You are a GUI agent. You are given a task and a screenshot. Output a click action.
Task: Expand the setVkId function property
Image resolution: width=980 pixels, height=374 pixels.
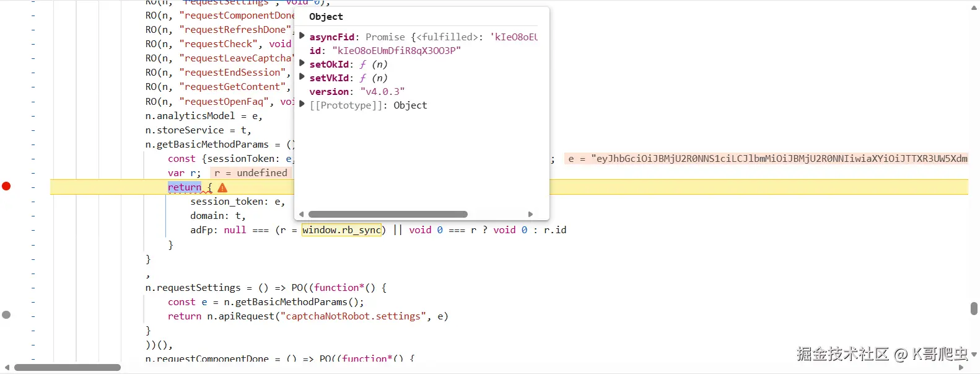coord(302,77)
